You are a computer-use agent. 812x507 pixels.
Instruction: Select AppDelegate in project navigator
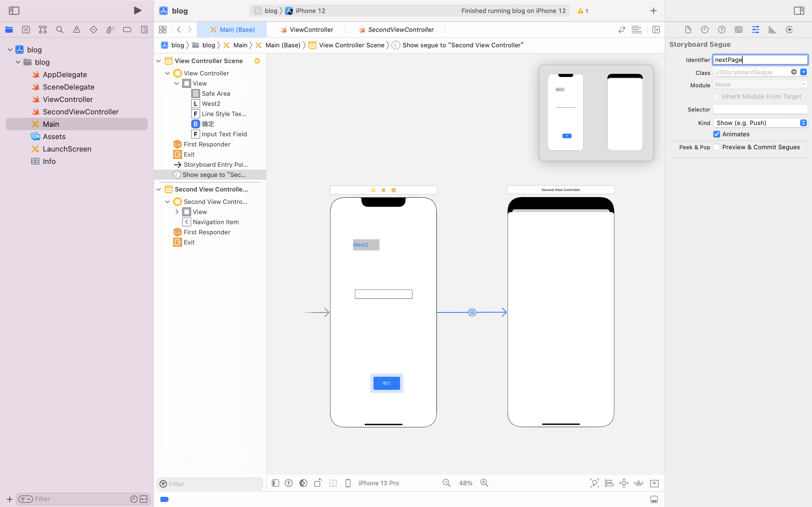(x=65, y=74)
